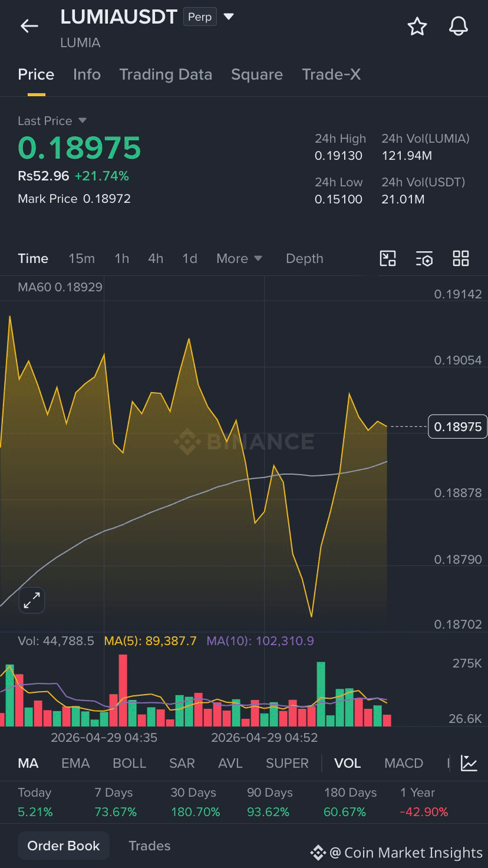
Task: Click the 1 Year -42.90% performance
Action: 424,802
